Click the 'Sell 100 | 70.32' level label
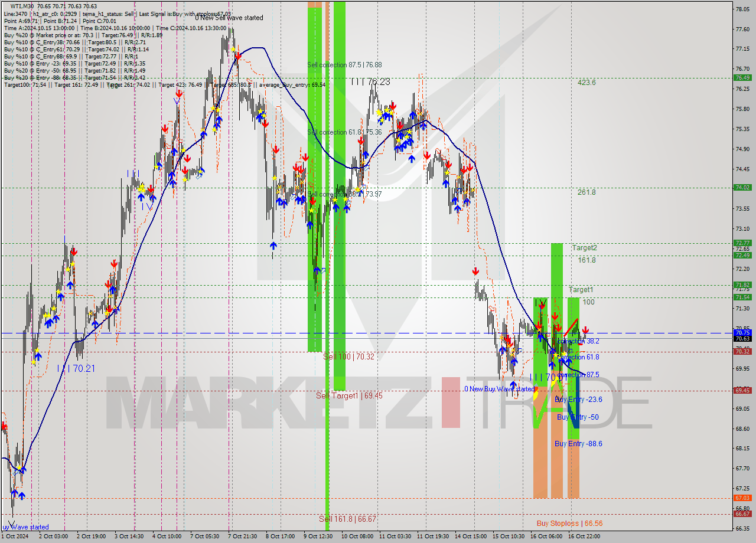756x543 pixels. (348, 356)
